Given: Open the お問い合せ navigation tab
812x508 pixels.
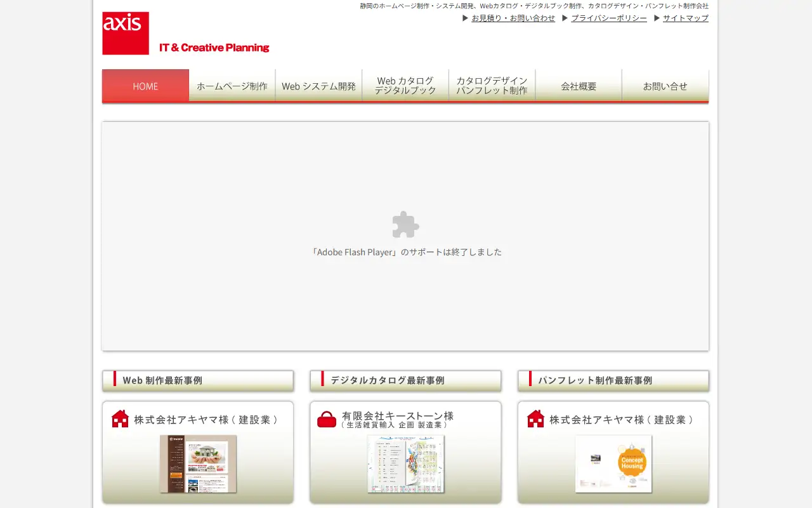Looking at the screenshot, I should [665, 86].
